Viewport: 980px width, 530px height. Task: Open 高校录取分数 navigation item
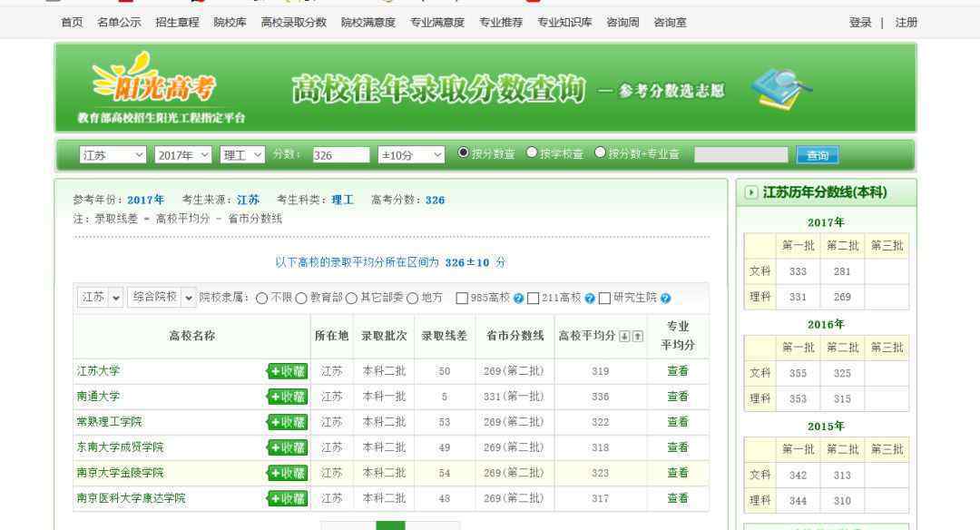(x=294, y=23)
